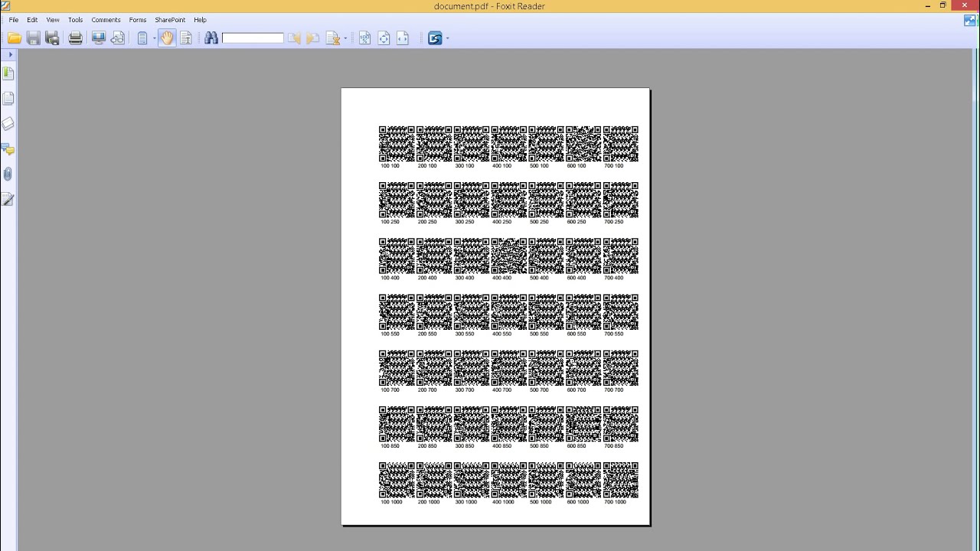Viewport: 980px width, 551px height.
Task: Click the Foxit icon in title bar
Action: (6, 6)
